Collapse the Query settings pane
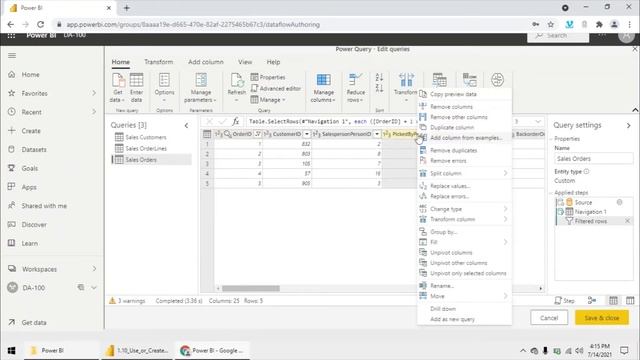Image resolution: width=640 pixels, height=360 pixels. [629, 125]
